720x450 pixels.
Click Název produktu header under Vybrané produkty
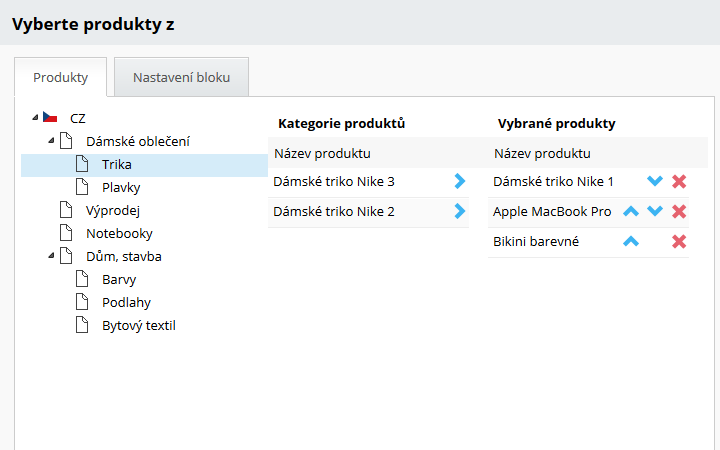coord(542,153)
